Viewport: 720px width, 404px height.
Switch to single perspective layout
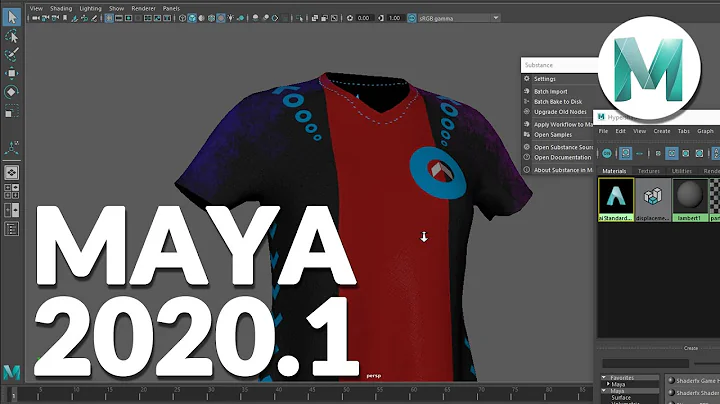[x=12, y=173]
